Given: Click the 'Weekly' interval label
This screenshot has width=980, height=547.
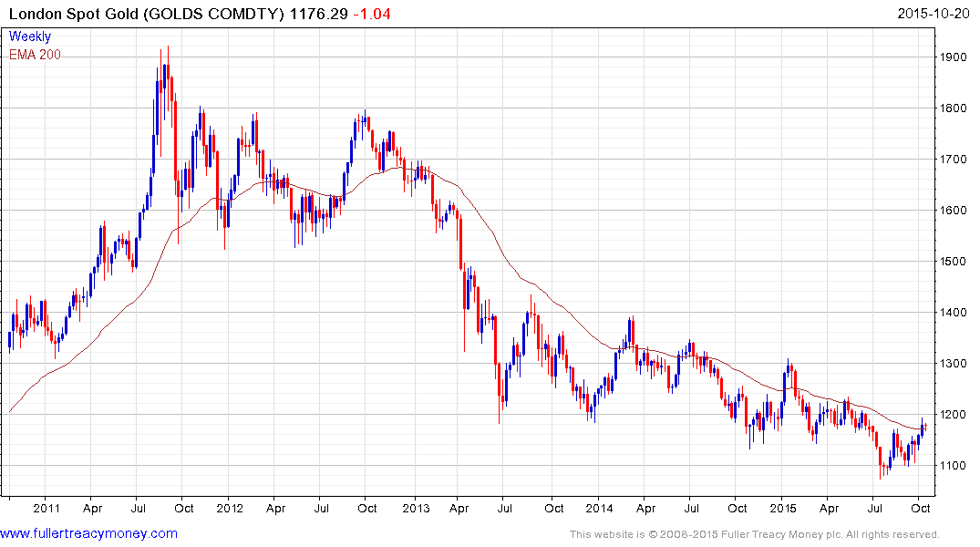Looking at the screenshot, I should coord(30,36).
